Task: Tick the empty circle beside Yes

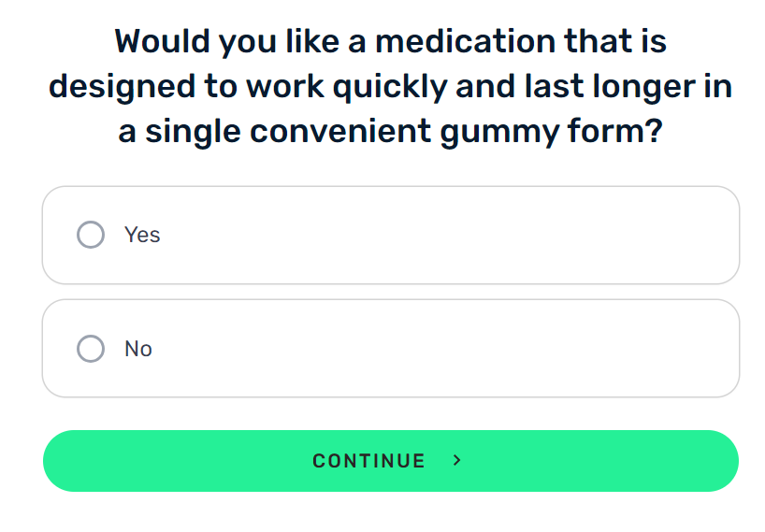Action: [x=91, y=235]
